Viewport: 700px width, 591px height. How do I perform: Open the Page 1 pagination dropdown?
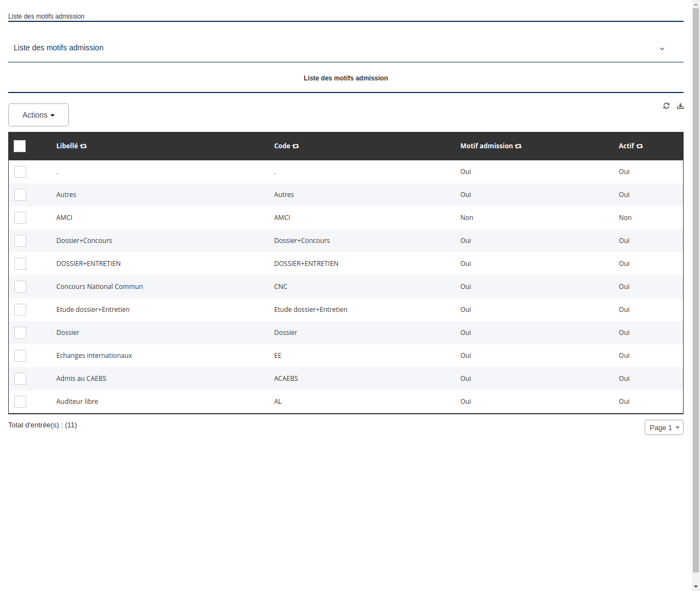[x=664, y=427]
